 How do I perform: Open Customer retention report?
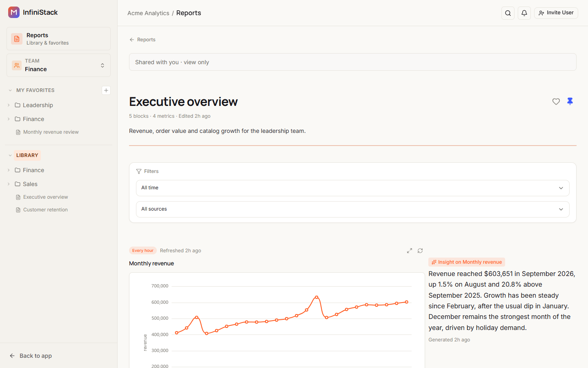pos(45,210)
